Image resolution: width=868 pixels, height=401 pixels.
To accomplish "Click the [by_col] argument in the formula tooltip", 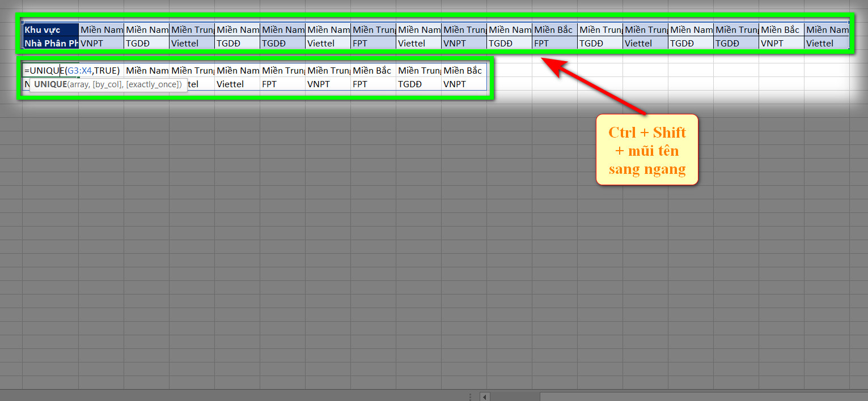I will click(107, 84).
